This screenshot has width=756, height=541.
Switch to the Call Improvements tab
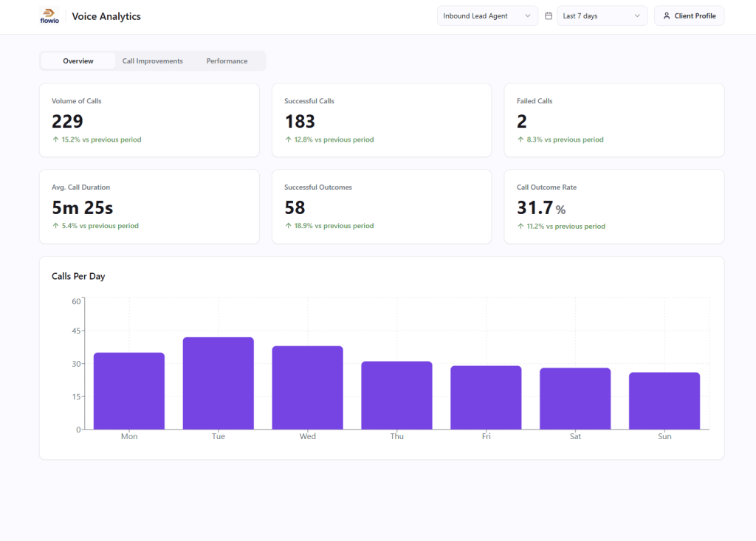151,61
